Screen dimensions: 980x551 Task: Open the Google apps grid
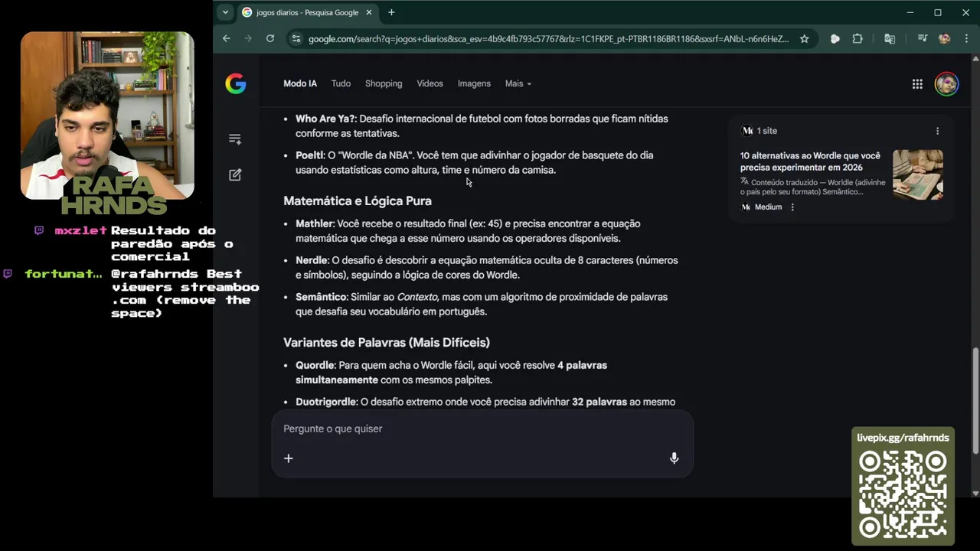tap(917, 84)
